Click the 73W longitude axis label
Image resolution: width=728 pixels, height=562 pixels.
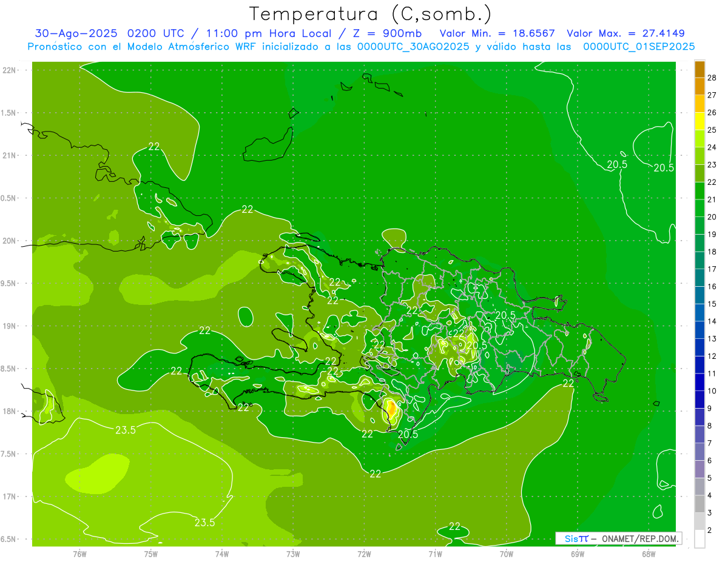click(x=293, y=554)
